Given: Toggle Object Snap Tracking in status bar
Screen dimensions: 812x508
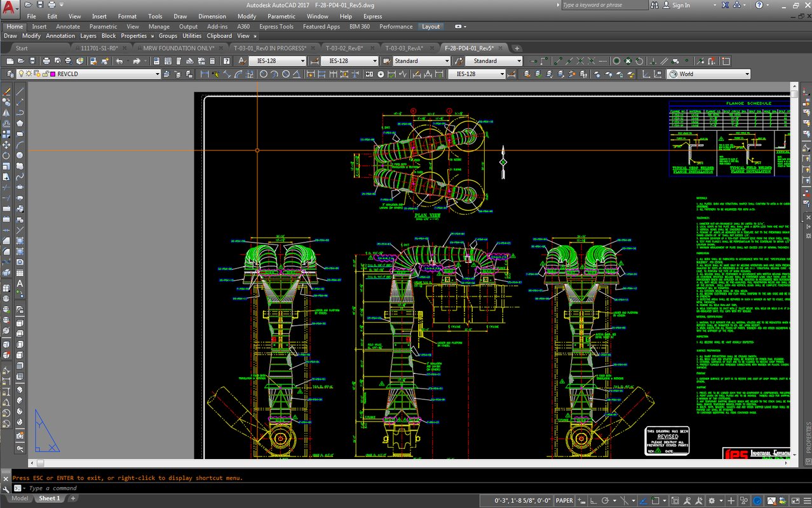Looking at the screenshot, I should tap(643, 500).
